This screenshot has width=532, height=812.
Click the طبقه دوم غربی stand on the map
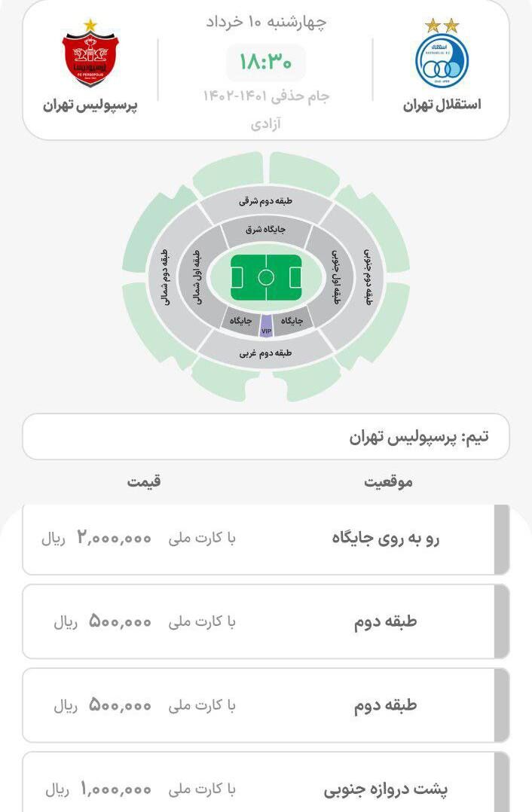pos(264,351)
